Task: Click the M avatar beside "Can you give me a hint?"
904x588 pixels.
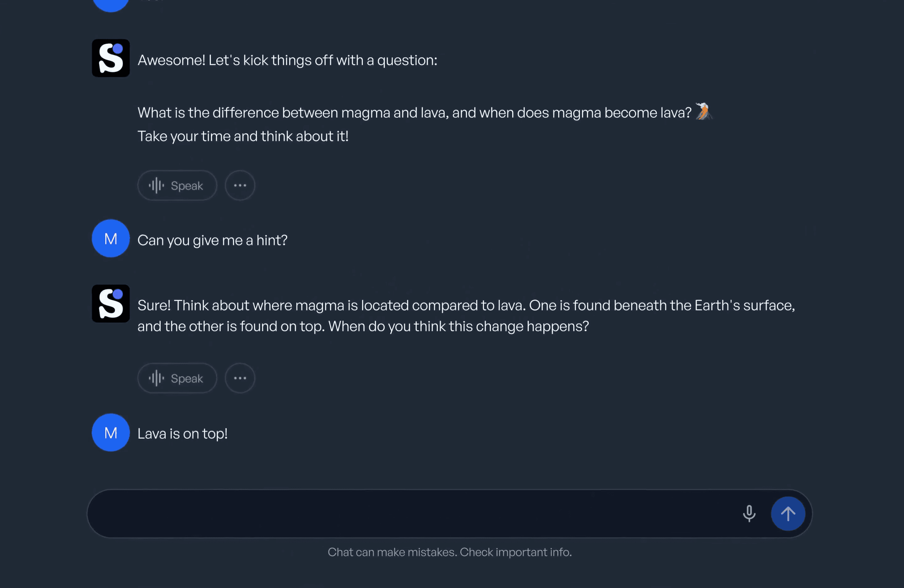Action: [111, 239]
